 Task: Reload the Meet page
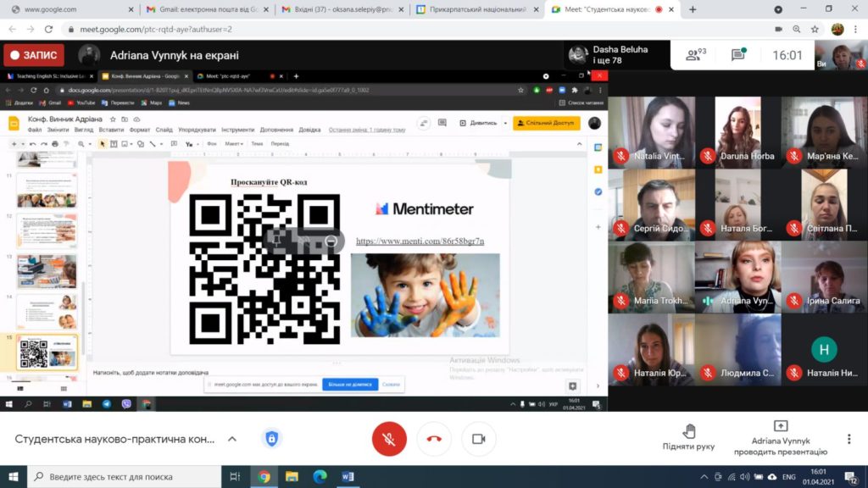(x=48, y=30)
